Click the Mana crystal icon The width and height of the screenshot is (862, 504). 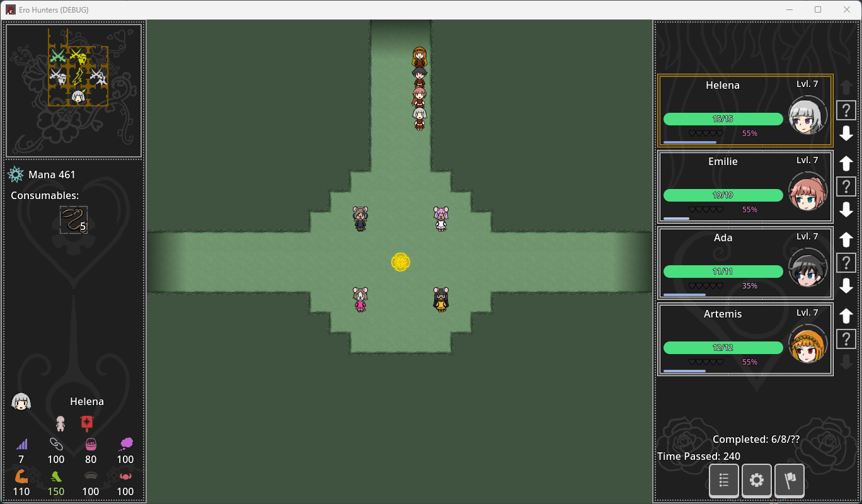tap(16, 175)
